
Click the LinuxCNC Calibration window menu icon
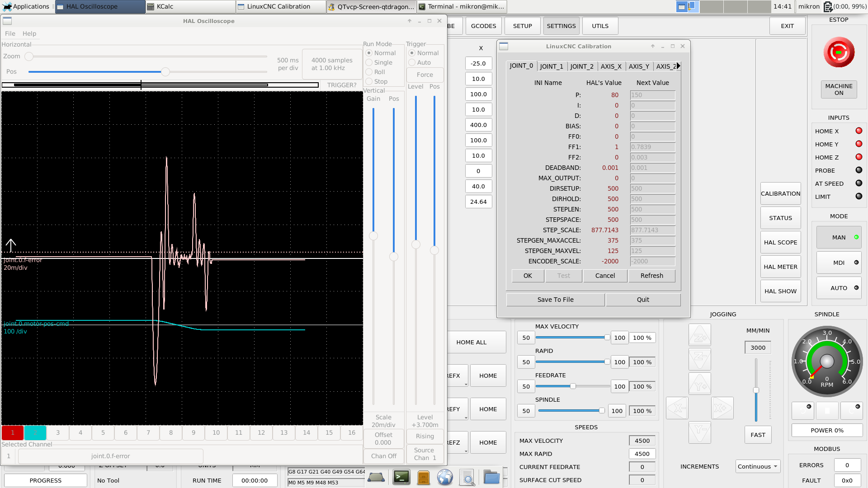click(x=504, y=46)
